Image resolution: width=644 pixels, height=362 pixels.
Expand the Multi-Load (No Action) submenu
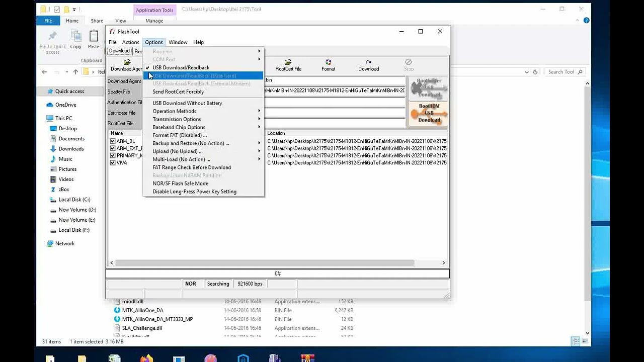pyautogui.click(x=203, y=159)
